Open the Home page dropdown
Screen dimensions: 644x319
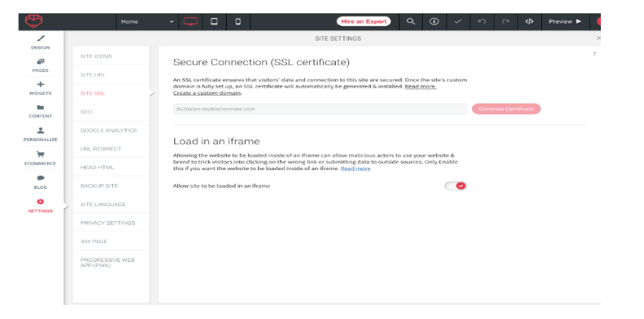tap(147, 22)
